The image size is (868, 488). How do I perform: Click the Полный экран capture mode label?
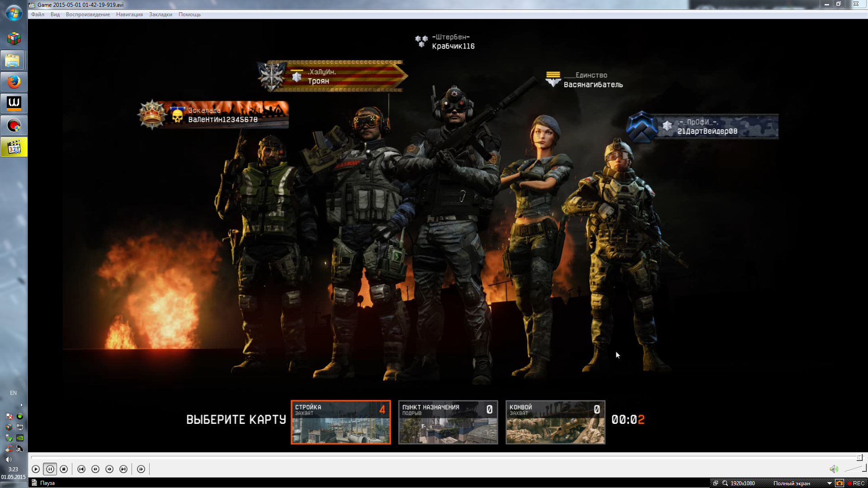coord(792,483)
